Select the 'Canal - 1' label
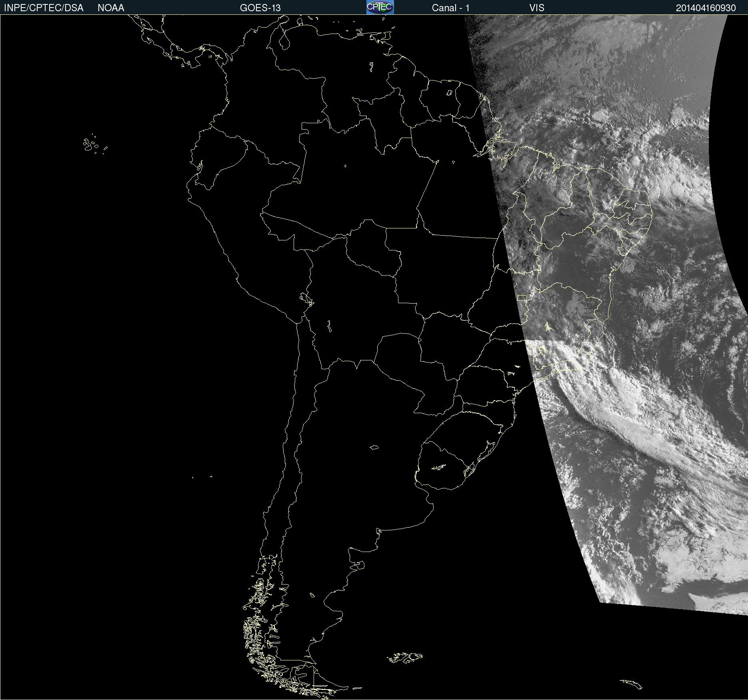The image size is (748, 700). [x=451, y=8]
